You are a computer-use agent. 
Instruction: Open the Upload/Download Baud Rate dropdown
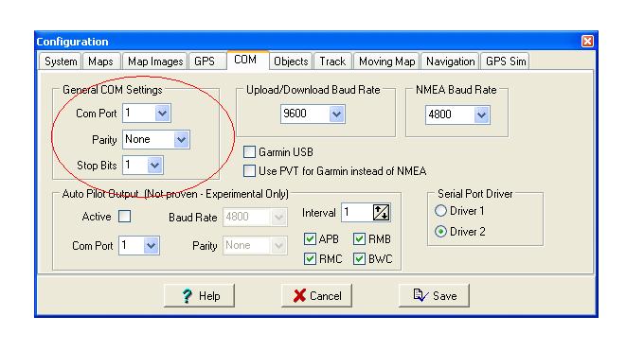tap(336, 114)
